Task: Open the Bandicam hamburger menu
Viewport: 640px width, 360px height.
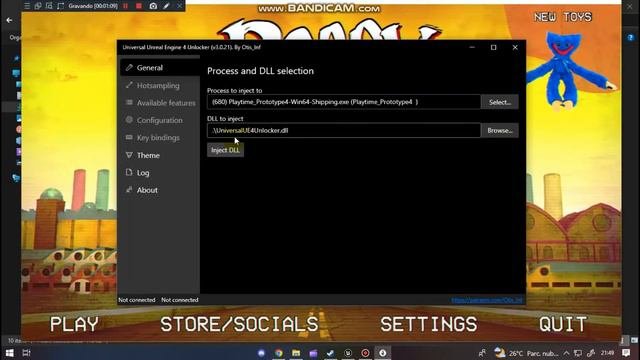Action: pyautogui.click(x=27, y=6)
